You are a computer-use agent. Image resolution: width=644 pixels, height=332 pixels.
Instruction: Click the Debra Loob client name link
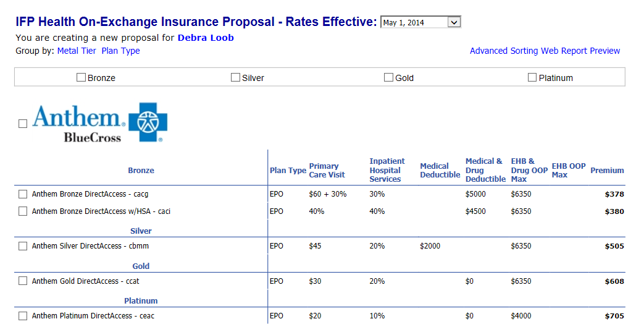pos(206,38)
